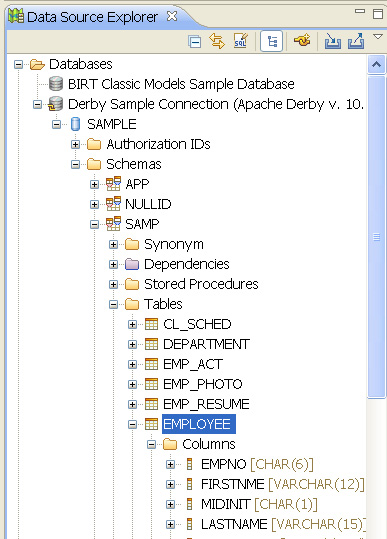The image size is (387, 539).
Task: Expand the MIDINIT column
Action: (x=170, y=504)
